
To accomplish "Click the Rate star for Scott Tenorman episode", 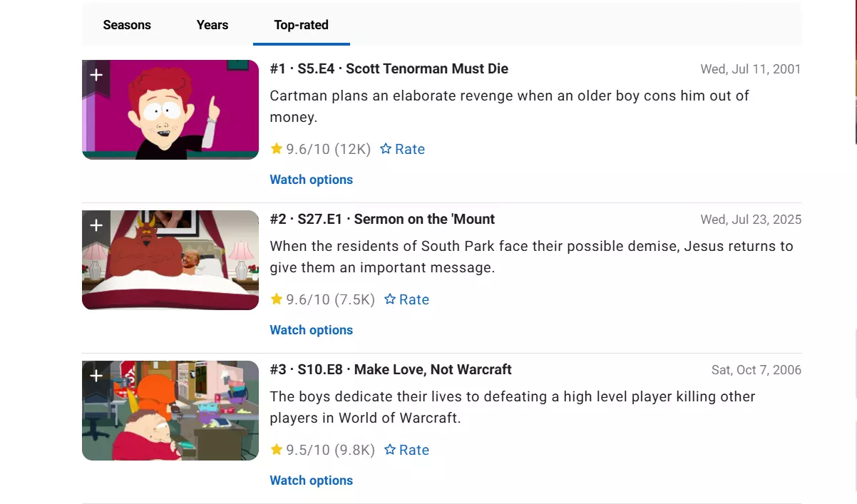I will [x=402, y=149].
